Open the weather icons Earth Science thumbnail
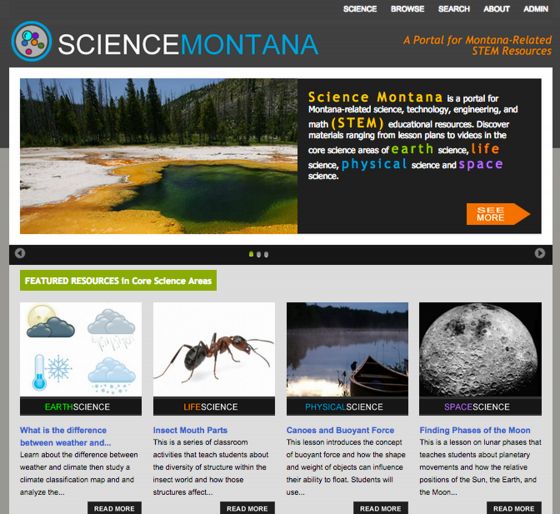 point(81,349)
